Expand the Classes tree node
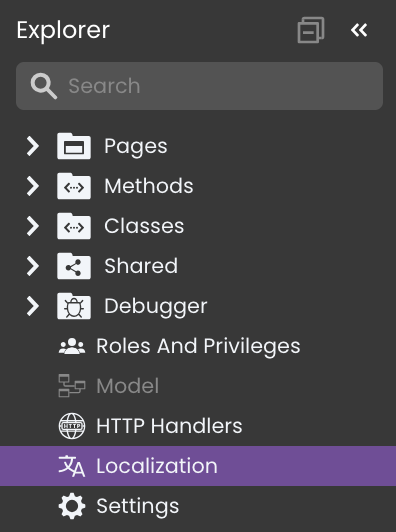 click(x=33, y=226)
